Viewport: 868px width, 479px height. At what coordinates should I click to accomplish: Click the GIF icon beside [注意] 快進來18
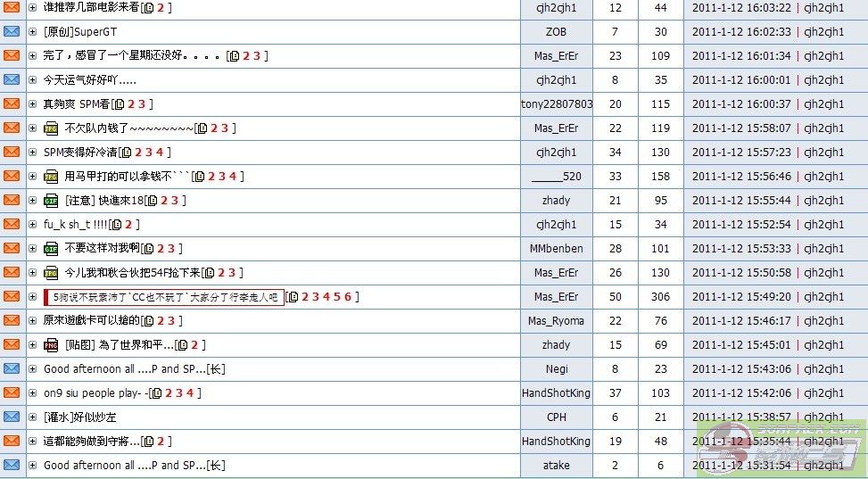coord(51,201)
